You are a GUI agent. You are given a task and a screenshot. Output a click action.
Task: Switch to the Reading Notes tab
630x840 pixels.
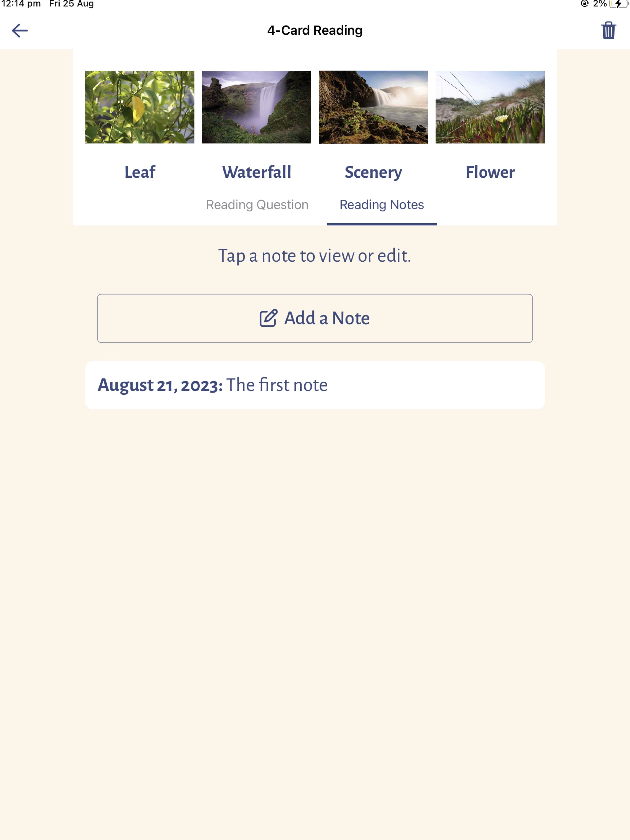pos(381,204)
